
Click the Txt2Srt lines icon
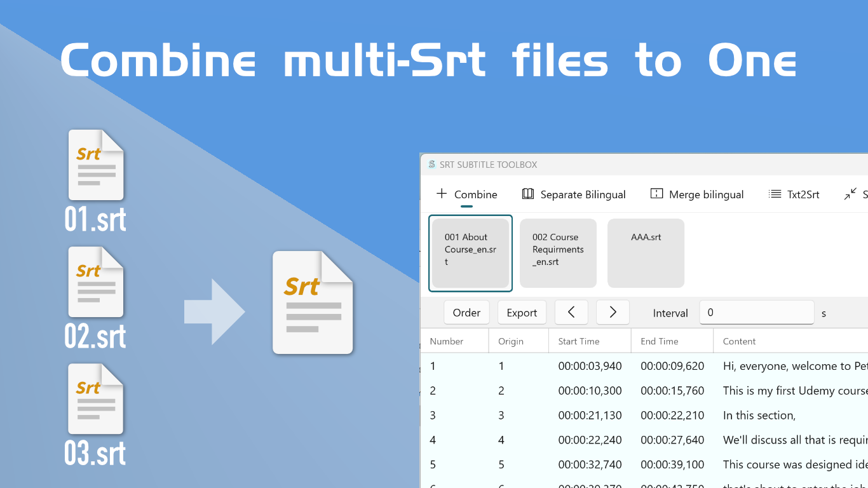click(775, 194)
